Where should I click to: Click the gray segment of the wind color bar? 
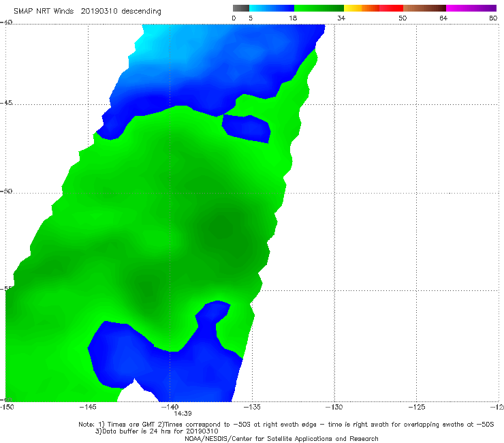pyautogui.click(x=241, y=8)
